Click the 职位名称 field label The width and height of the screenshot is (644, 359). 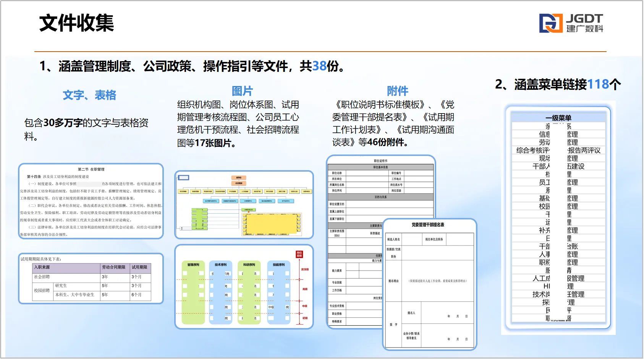[337, 173]
